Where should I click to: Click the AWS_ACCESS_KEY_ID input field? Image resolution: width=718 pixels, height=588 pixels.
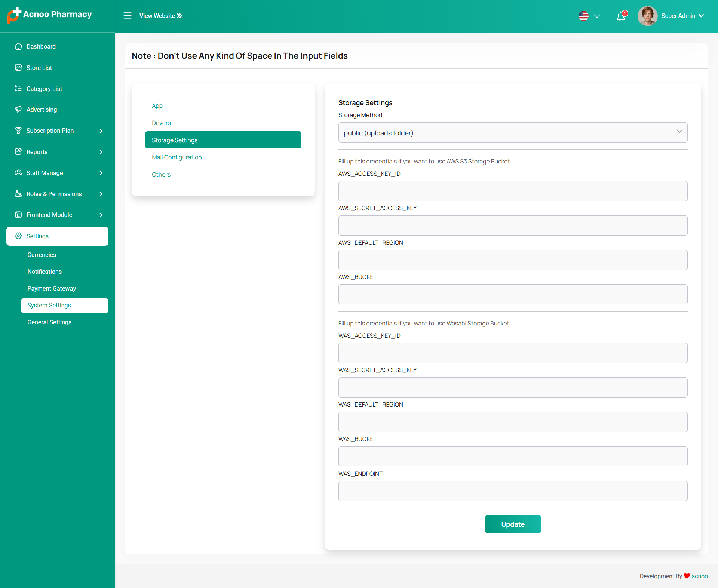(513, 192)
